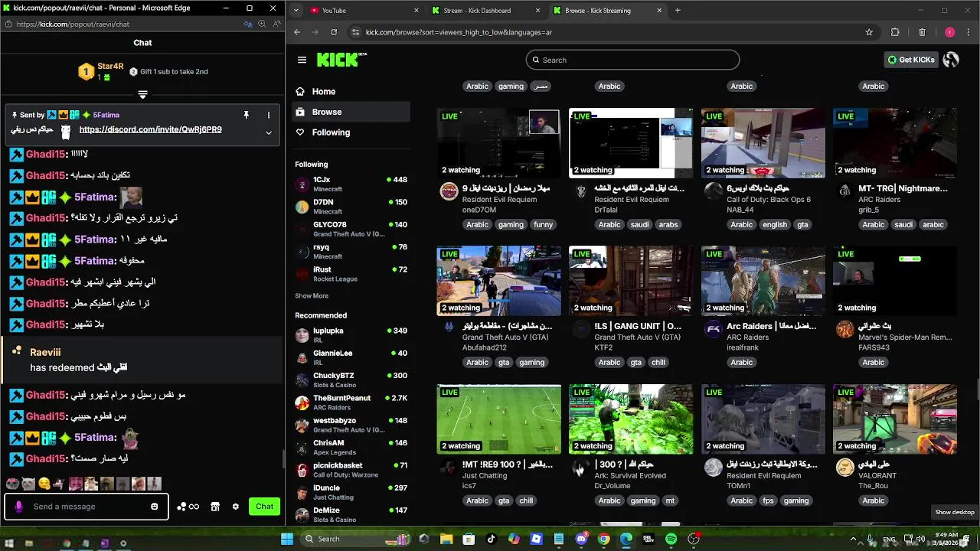Image resolution: width=980 pixels, height=551 pixels.
Task: Open the ics7 football stream thumbnail
Action: [x=498, y=419]
